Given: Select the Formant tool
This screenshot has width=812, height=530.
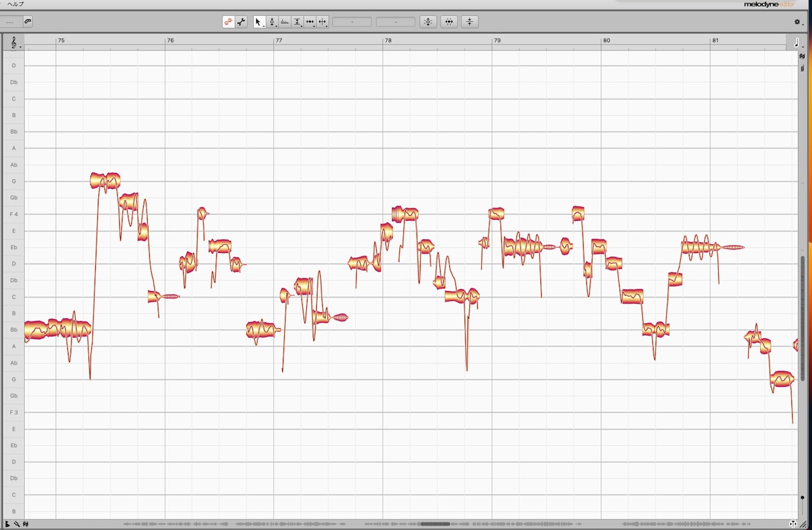Looking at the screenshot, I should [285, 22].
